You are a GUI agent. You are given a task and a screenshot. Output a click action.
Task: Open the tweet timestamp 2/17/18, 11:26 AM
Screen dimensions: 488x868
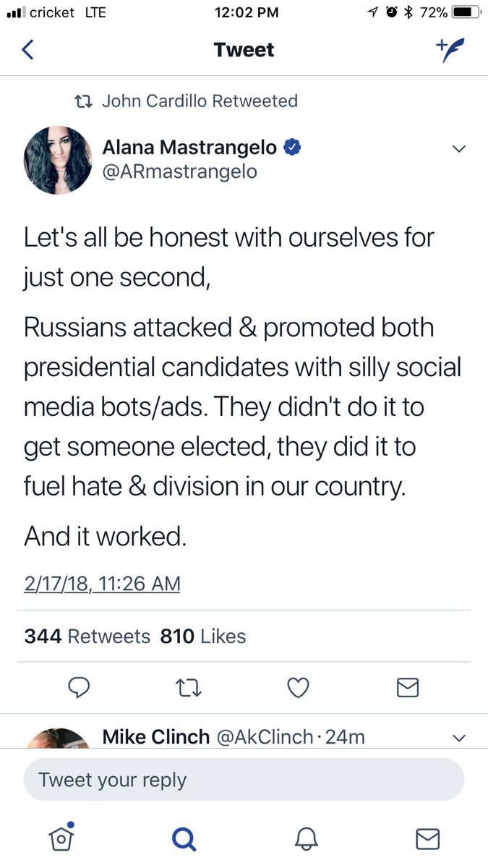pos(102,584)
